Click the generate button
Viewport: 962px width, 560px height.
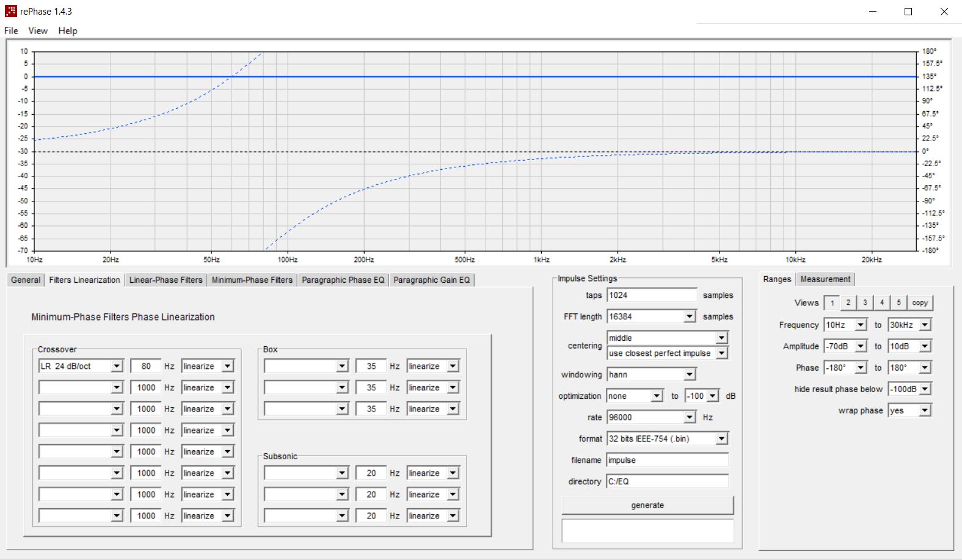tap(647, 505)
